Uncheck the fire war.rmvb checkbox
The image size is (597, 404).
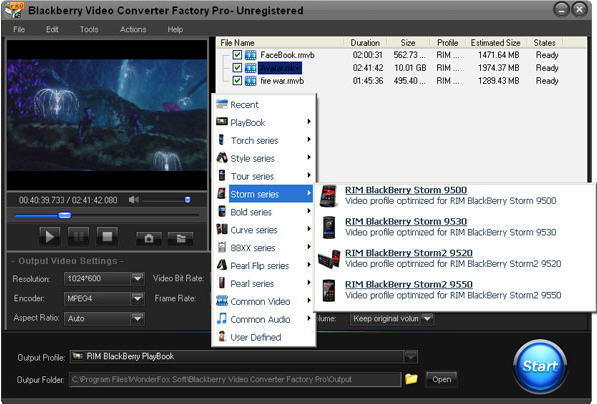pyautogui.click(x=237, y=81)
